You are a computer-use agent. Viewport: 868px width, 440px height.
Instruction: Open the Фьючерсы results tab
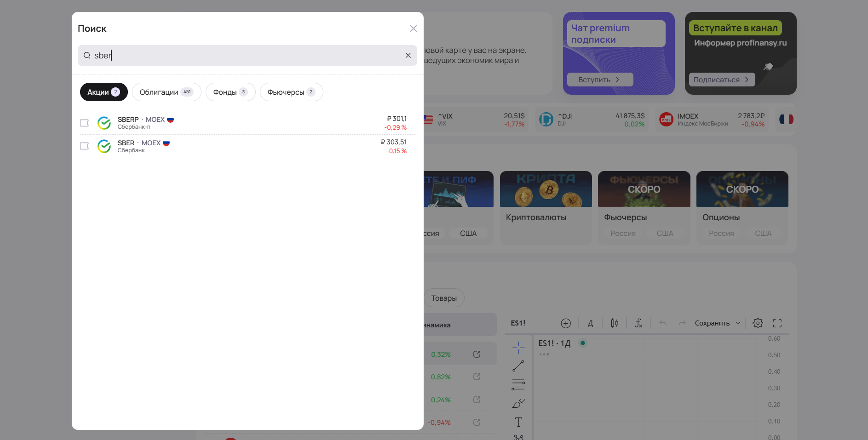coord(292,92)
